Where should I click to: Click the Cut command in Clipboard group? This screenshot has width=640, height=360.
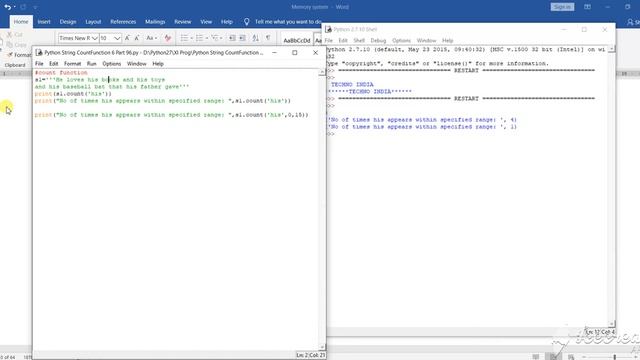(15, 35)
